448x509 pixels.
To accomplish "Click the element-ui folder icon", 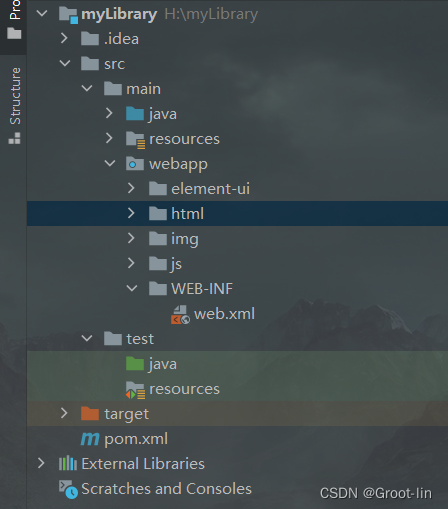I will pos(158,189).
